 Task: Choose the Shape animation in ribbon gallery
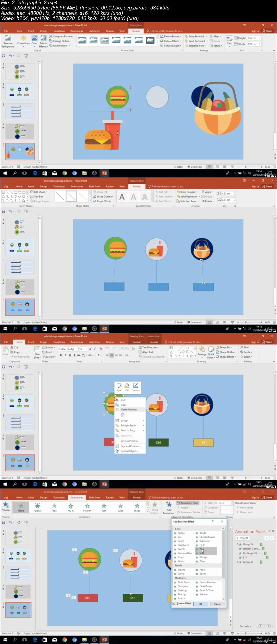click(x=137, y=507)
